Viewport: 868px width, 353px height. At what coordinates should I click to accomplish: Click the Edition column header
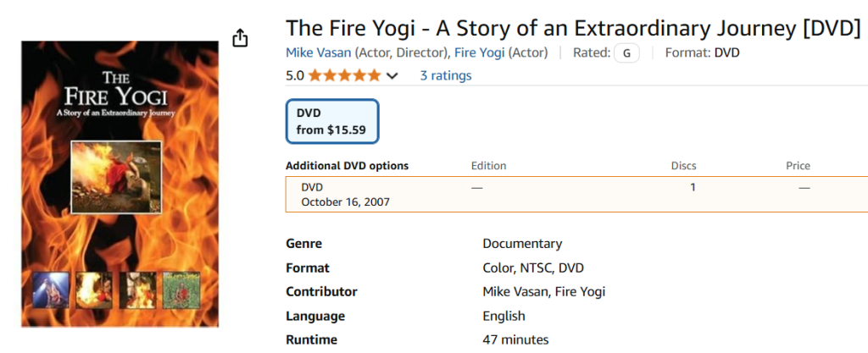coord(488,166)
